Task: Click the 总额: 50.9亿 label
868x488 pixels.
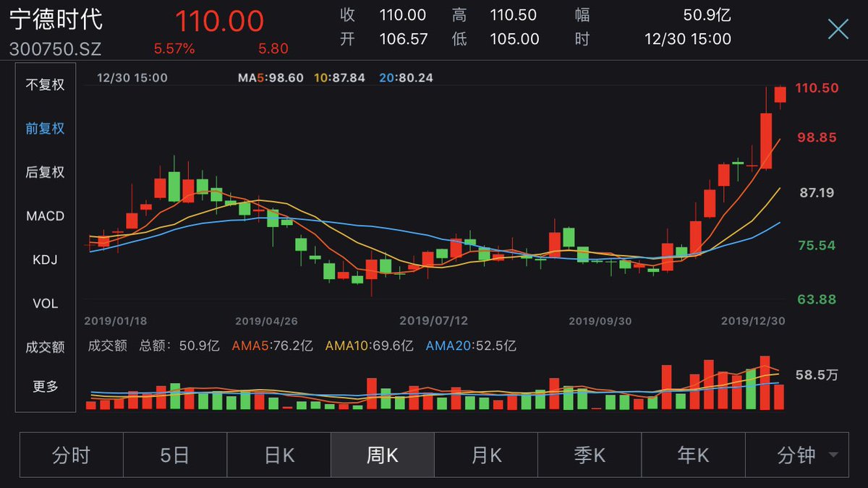Action: click(x=179, y=346)
